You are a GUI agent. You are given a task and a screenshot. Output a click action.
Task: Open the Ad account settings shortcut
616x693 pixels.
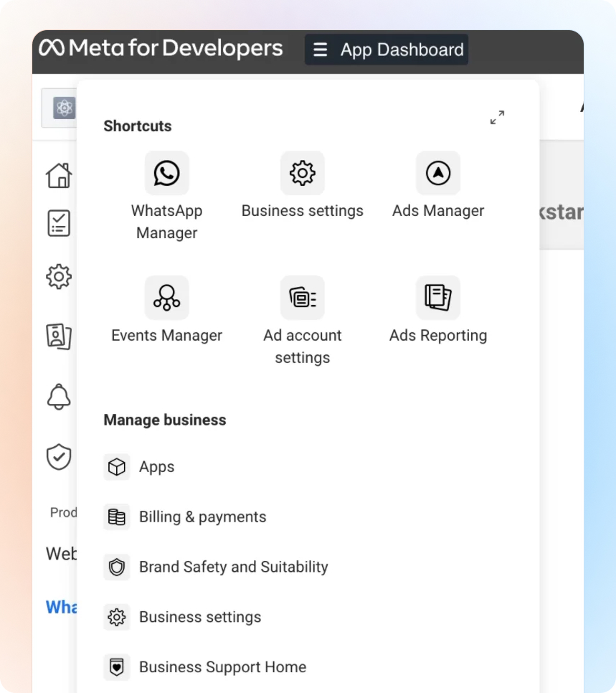click(x=302, y=298)
